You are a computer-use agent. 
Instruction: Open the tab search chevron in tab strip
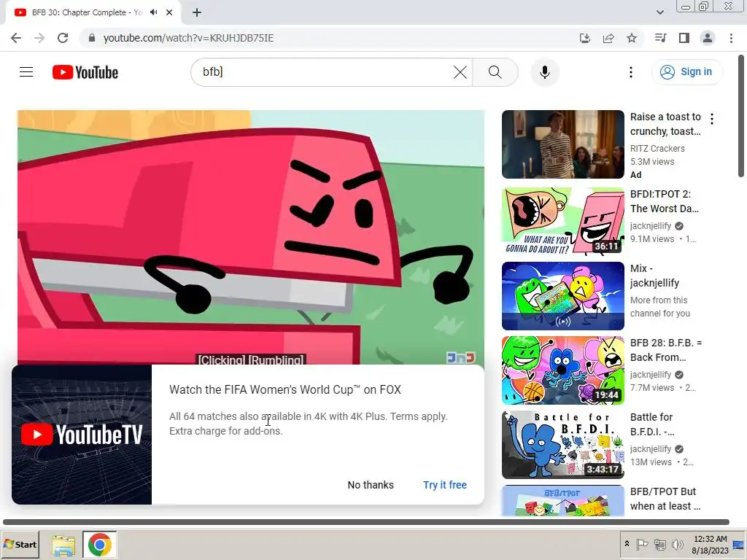point(659,12)
